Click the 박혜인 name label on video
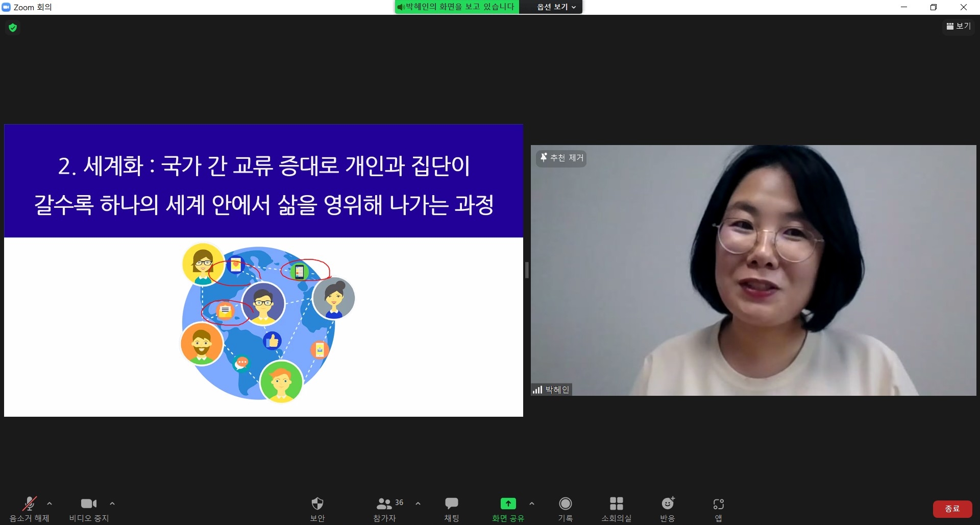Screen dimensions: 980x525 click(x=551, y=390)
